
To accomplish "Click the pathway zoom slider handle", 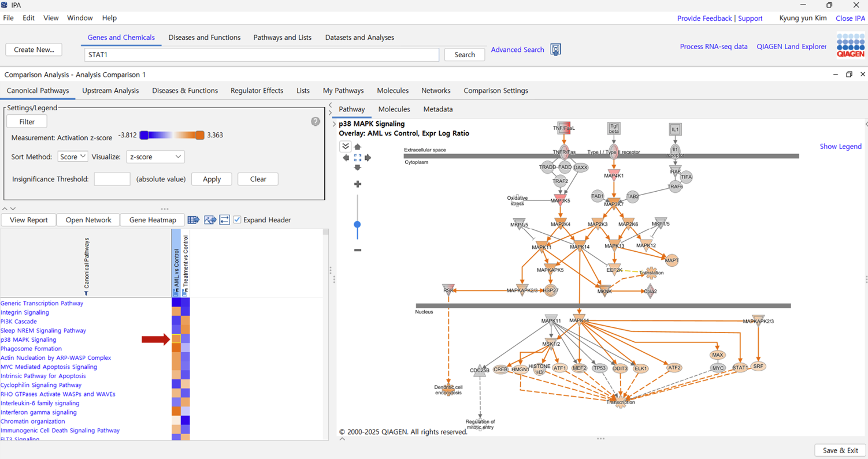I will click(x=357, y=225).
